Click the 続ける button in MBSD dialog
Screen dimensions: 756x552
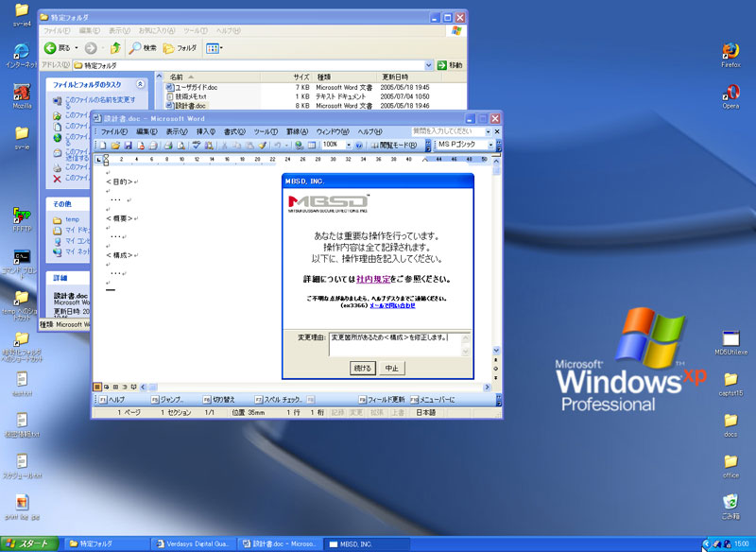[x=363, y=369]
